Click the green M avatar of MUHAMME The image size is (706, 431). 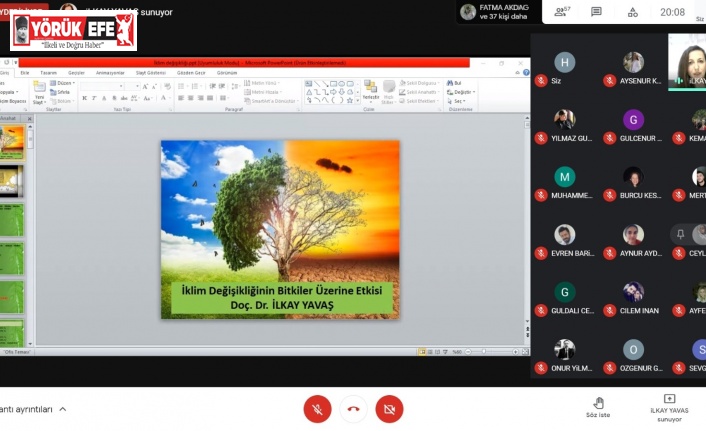(565, 177)
